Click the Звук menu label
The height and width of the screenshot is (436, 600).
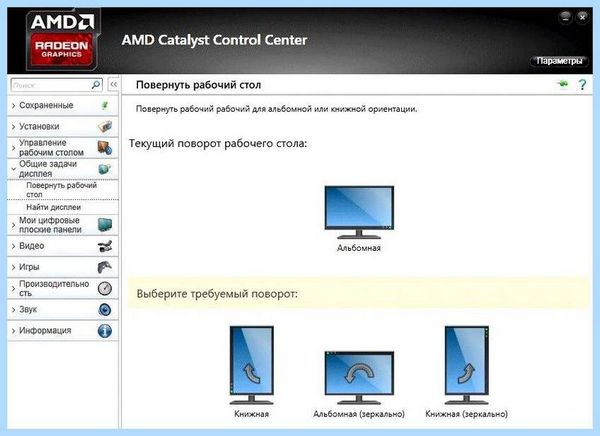coord(28,309)
